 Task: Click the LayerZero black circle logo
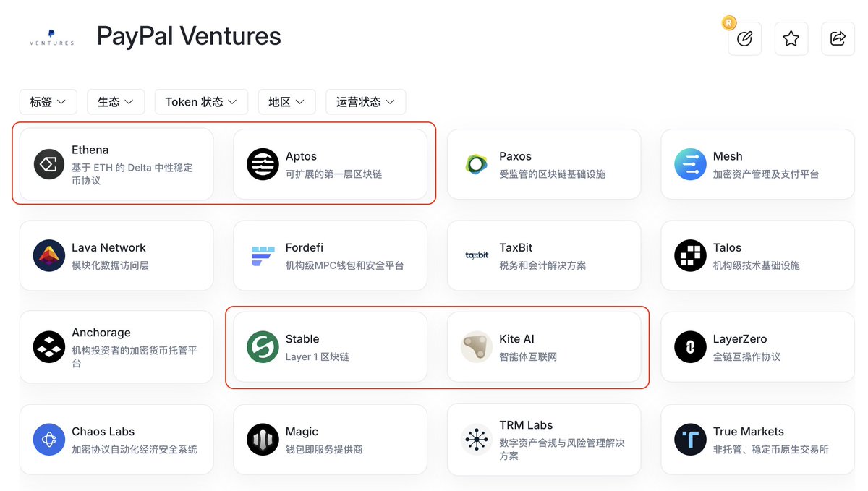coord(690,347)
